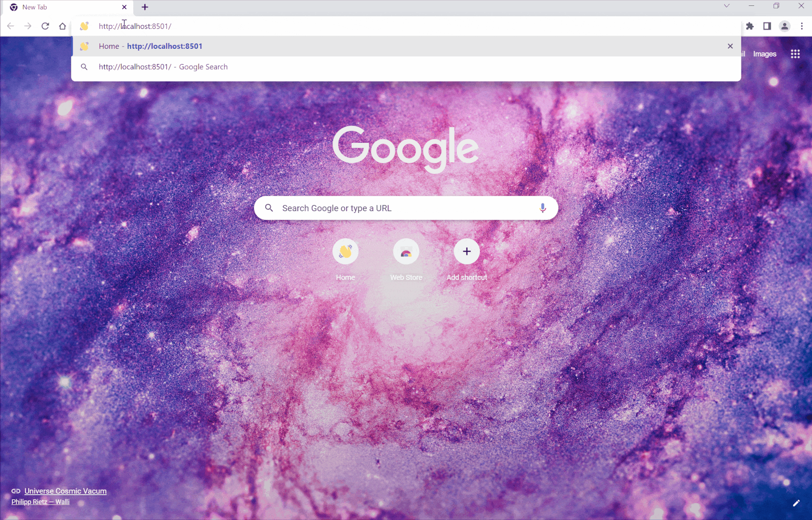The image size is (812, 520).
Task: Open the Google apps grid
Action: pos(795,54)
